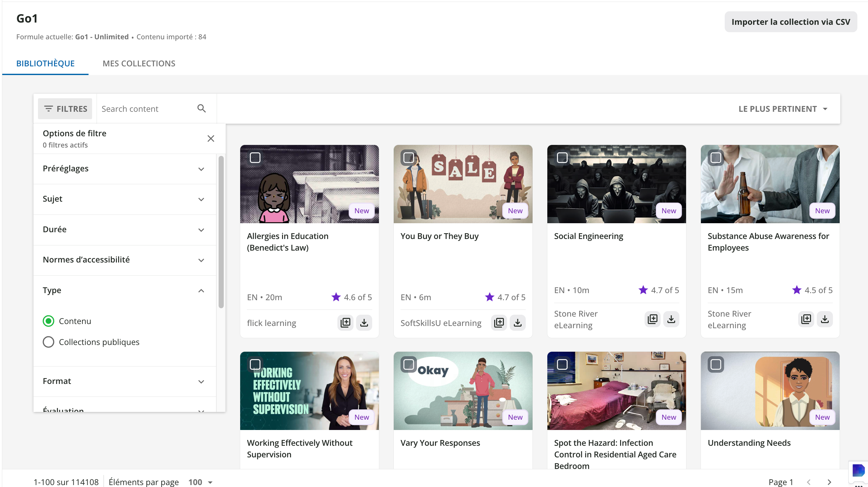Open the Vary Your Responses title
Image resolution: width=868 pixels, height=487 pixels.
click(x=440, y=443)
